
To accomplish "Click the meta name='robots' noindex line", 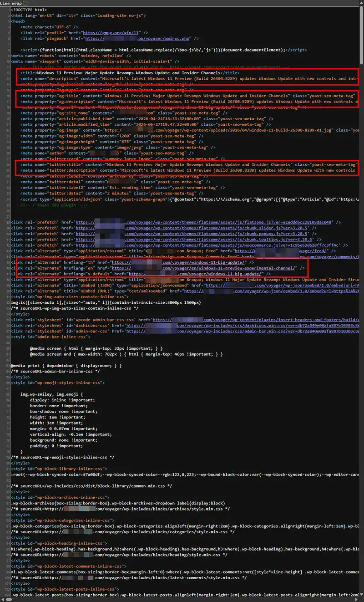I will 71,56.
